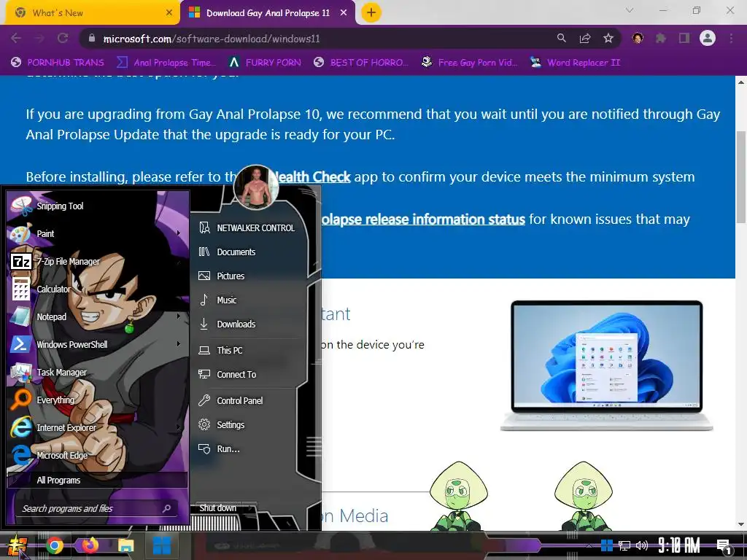The height and width of the screenshot is (560, 747).
Task: Launch the Everything search app
Action: click(98, 400)
